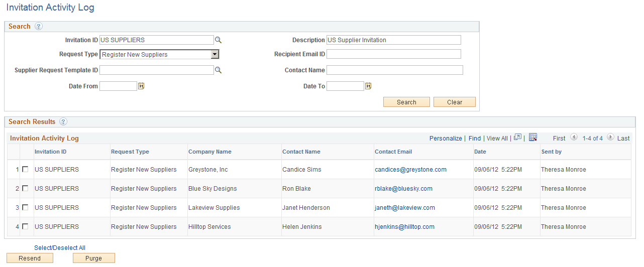This screenshot has height=267, width=644.
Task: Focus the Date To field
Action: pos(345,86)
